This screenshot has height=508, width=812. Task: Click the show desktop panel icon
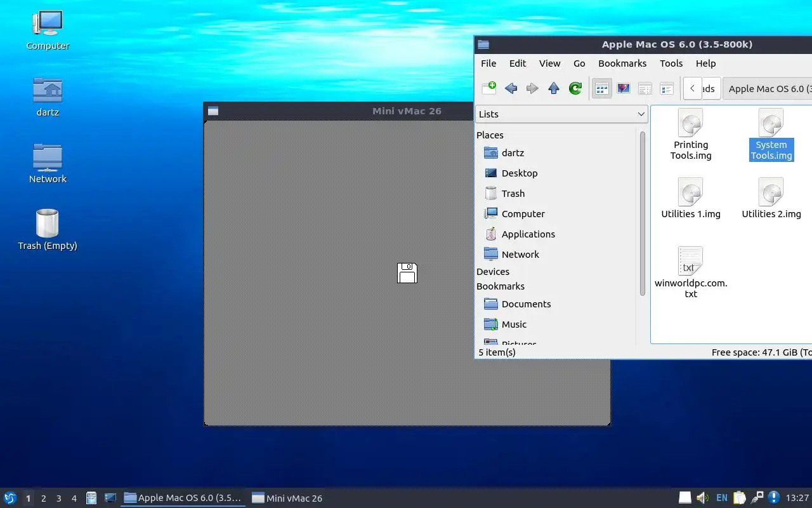pos(110,498)
